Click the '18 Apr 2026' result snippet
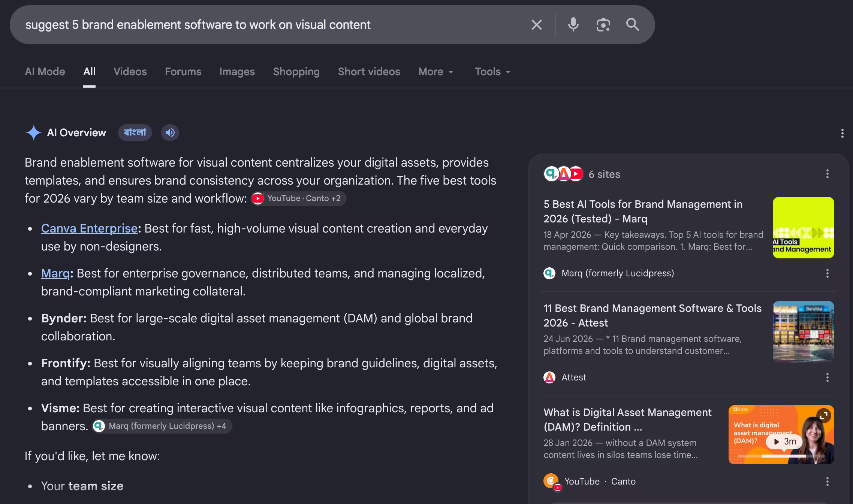Screen dimensions: 853x504 tap(653, 241)
